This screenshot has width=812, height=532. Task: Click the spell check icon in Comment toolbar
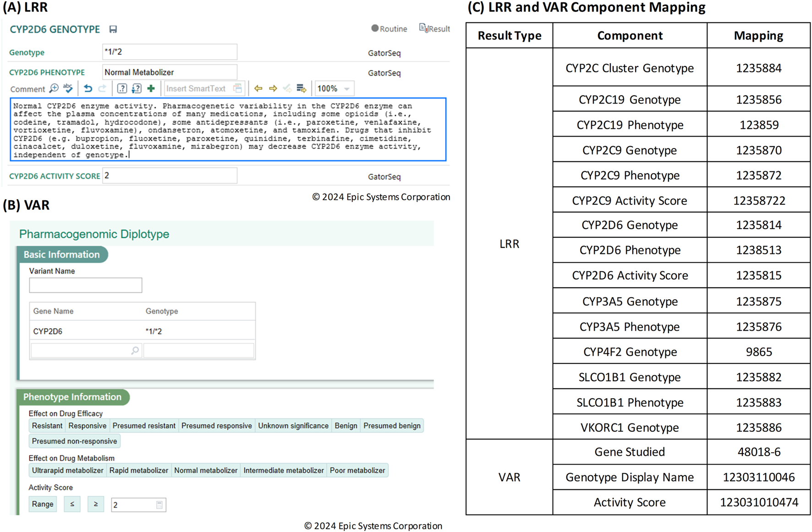tap(68, 88)
